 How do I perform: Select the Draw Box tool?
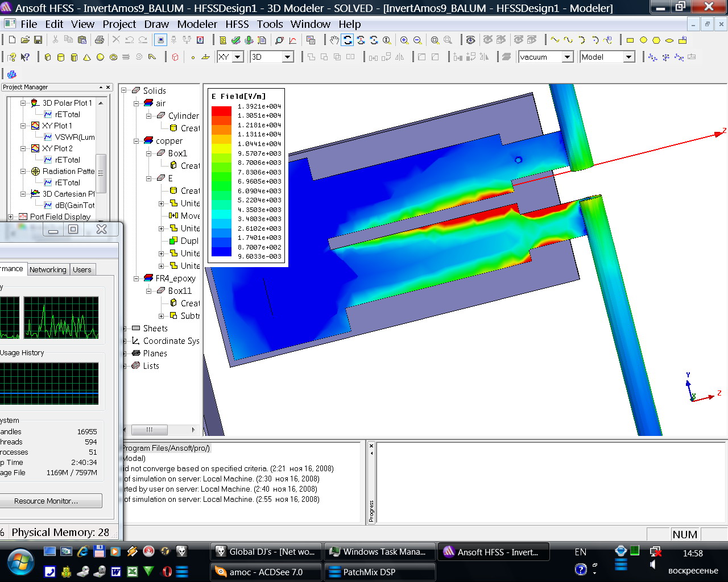(48, 57)
